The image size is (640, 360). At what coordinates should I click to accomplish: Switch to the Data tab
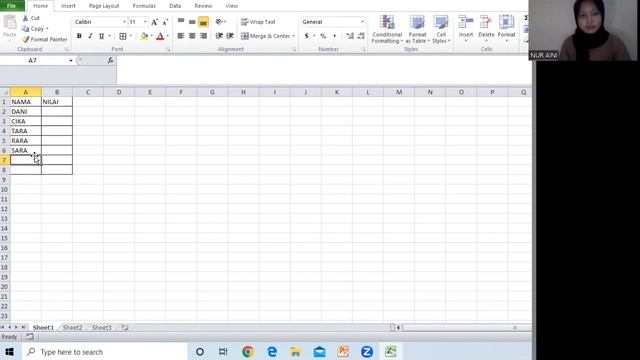pos(175,6)
